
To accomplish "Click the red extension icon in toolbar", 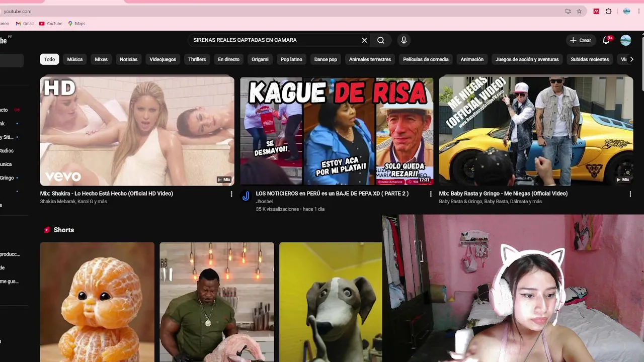I will pos(596,11).
